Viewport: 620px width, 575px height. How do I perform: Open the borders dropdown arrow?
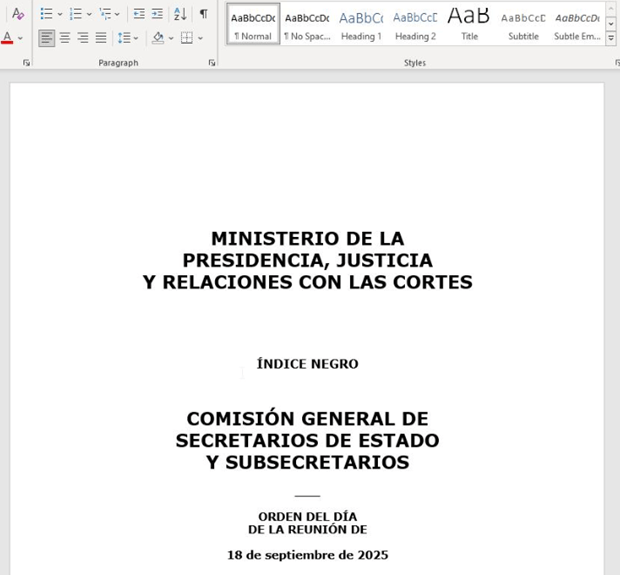coord(200,39)
